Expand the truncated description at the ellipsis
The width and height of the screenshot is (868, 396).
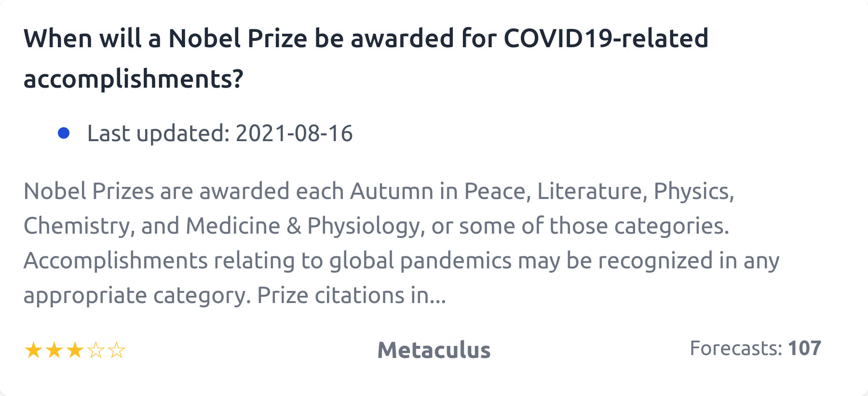(438, 295)
